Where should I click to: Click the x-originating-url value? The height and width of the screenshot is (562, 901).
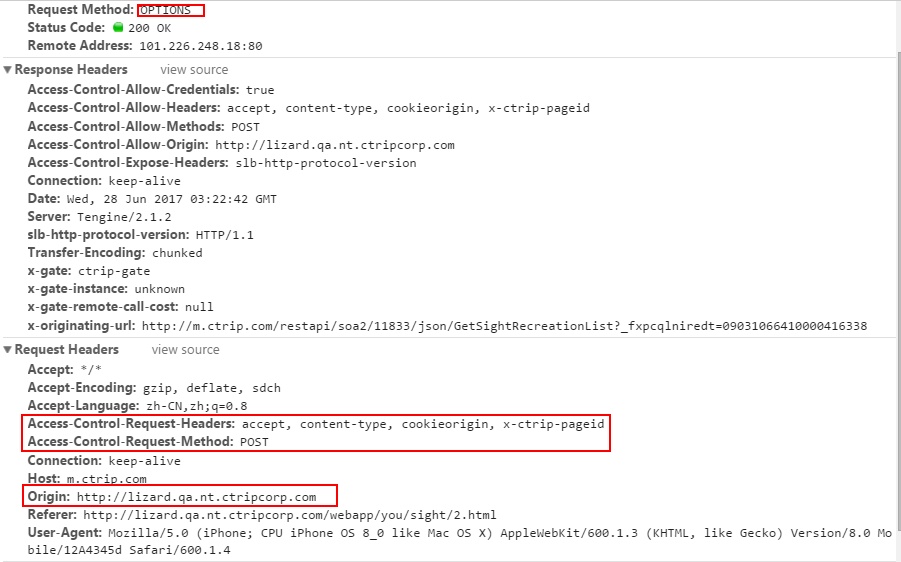(504, 326)
